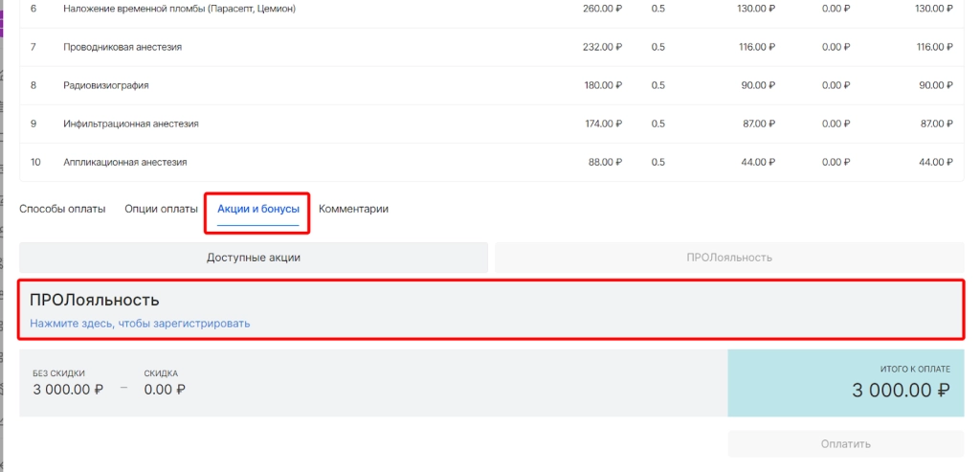The width and height of the screenshot is (980, 472).
Task: Click the 260.00 ₽ price cell
Action: tap(603, 9)
